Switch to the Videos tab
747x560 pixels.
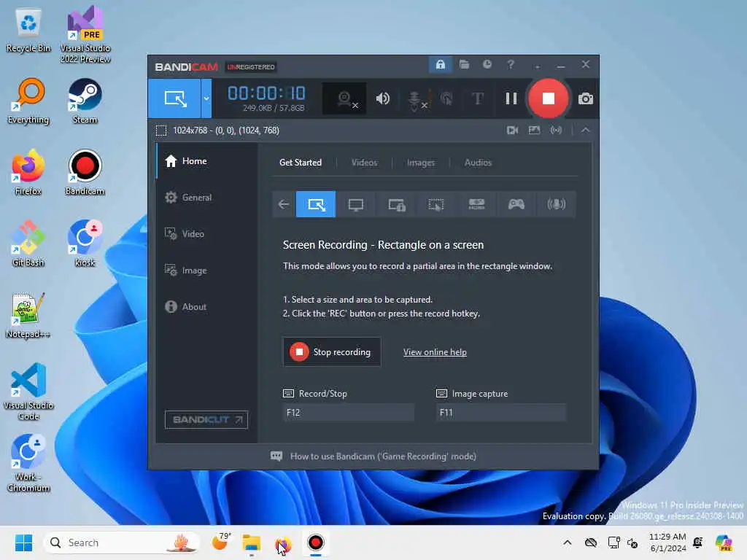click(x=365, y=163)
